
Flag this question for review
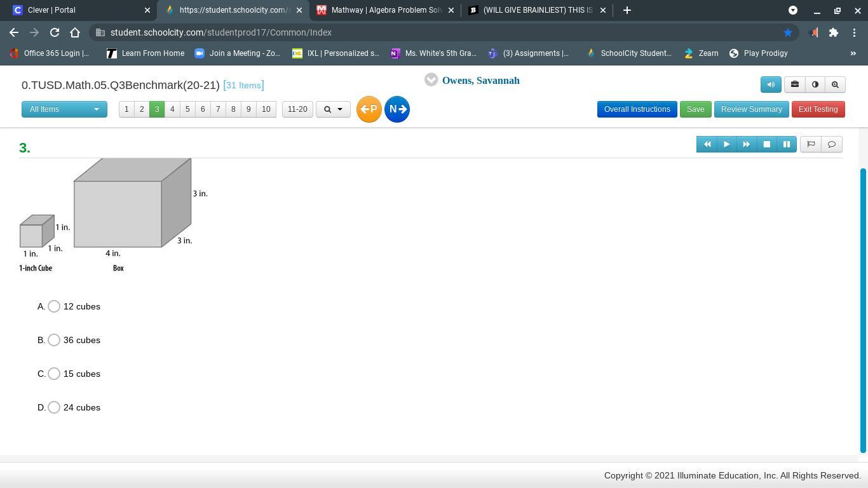811,144
